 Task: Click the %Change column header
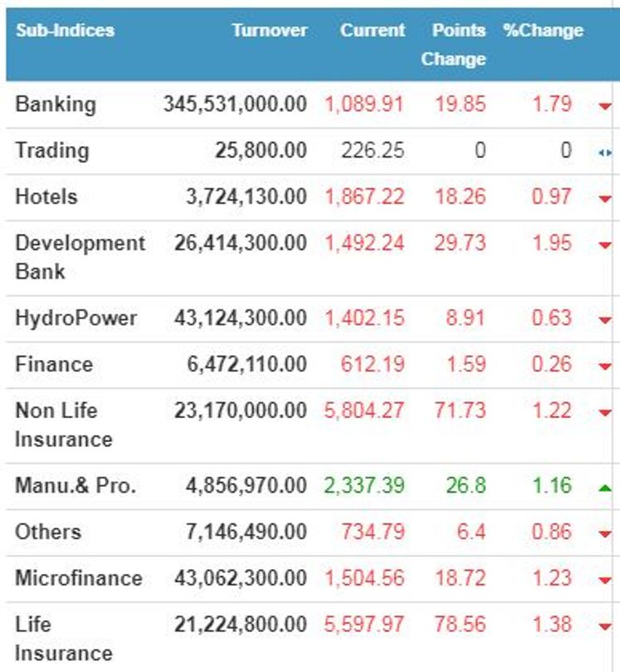click(x=543, y=31)
